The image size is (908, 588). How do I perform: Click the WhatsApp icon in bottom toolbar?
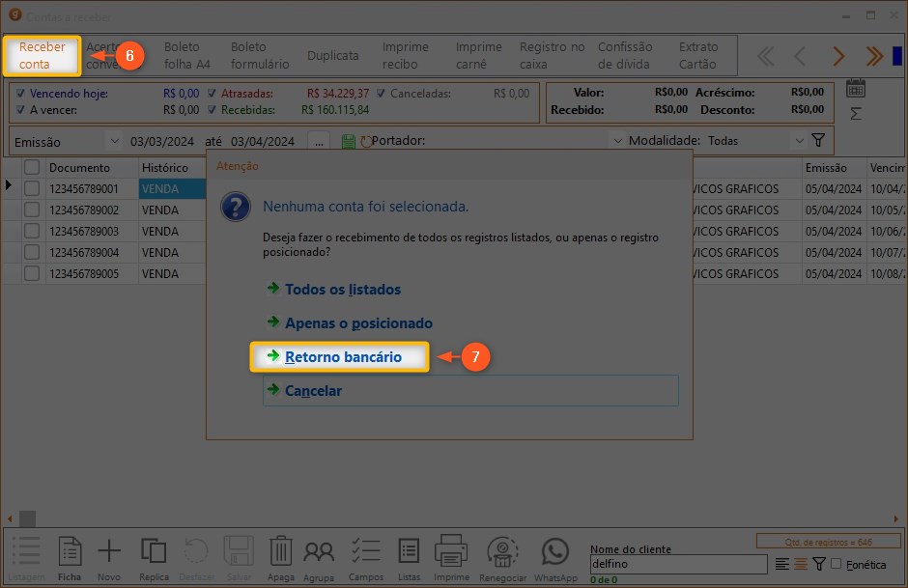point(554,554)
